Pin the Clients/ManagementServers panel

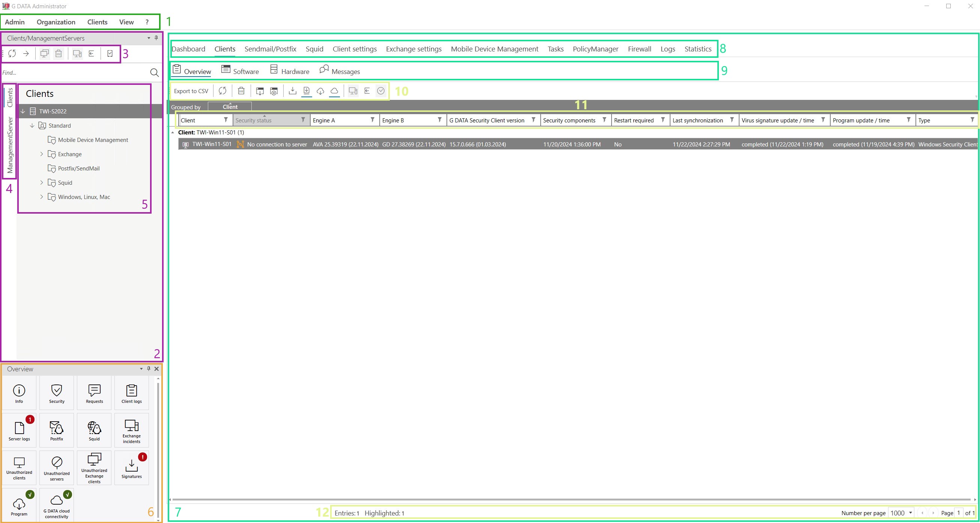tap(156, 38)
